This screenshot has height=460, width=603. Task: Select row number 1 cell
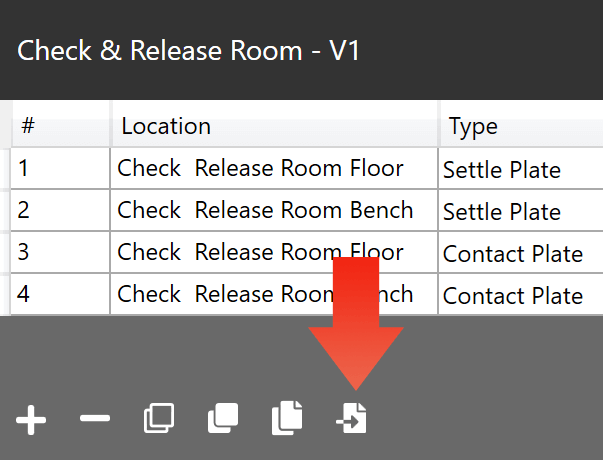click(60, 169)
